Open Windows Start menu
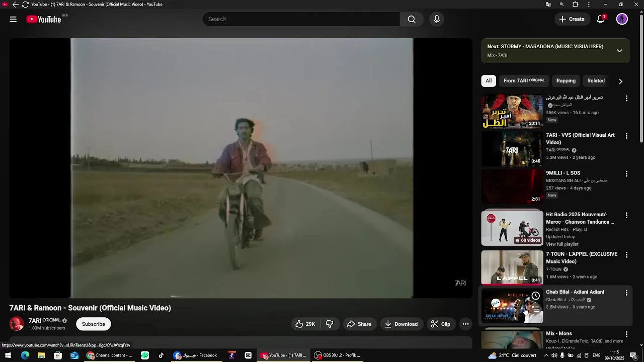The height and width of the screenshot is (362, 644). [x=8, y=355]
